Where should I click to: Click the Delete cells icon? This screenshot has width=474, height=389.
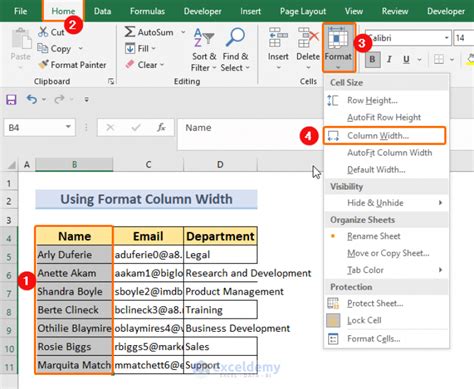pyautogui.click(x=308, y=37)
